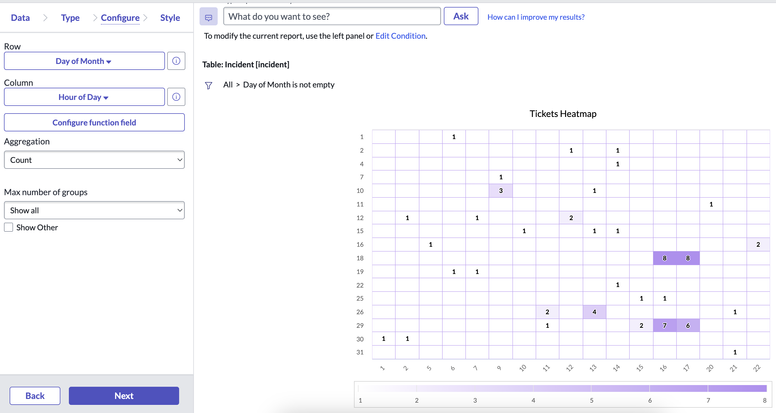Click the info icon beside Hour of Day
The image size is (776, 413).
pyautogui.click(x=176, y=97)
